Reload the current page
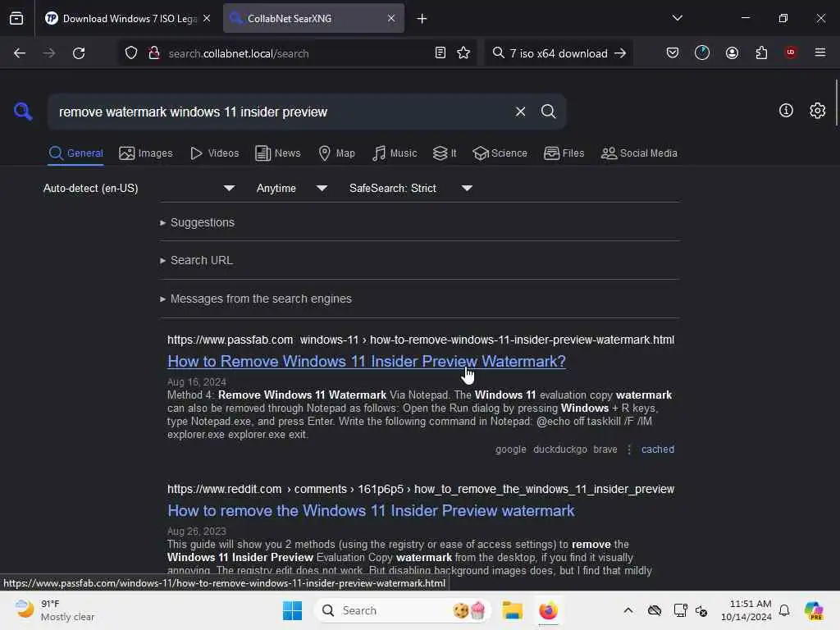Screen dimensions: 840x630 click(79, 53)
